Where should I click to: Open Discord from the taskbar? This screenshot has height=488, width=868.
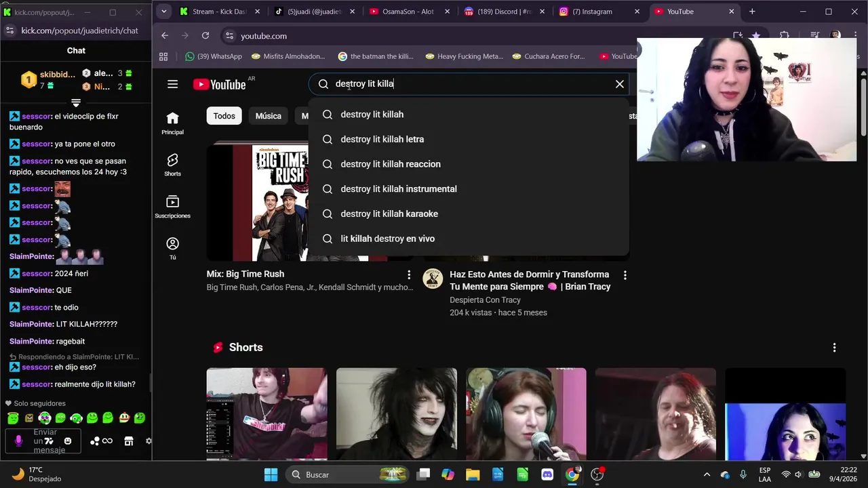pos(547,474)
